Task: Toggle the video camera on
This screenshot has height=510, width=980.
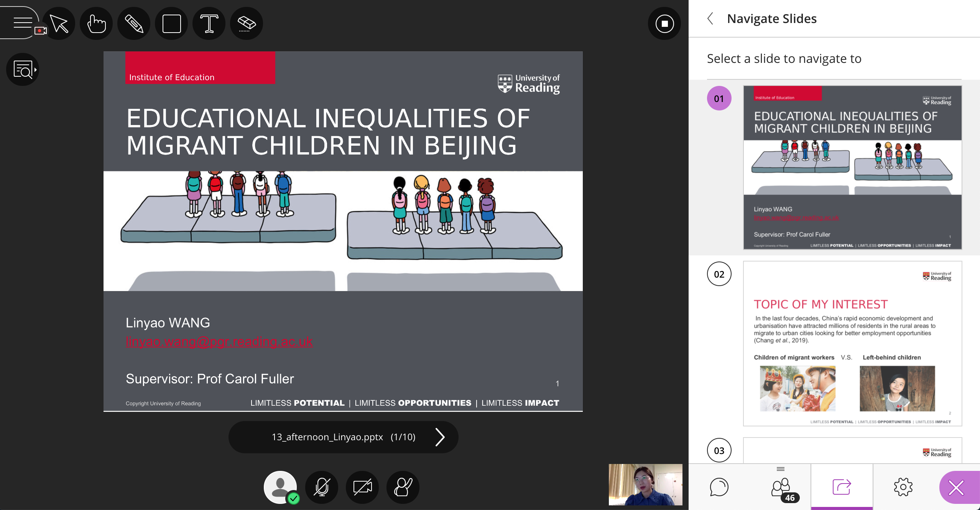Action: (362, 487)
